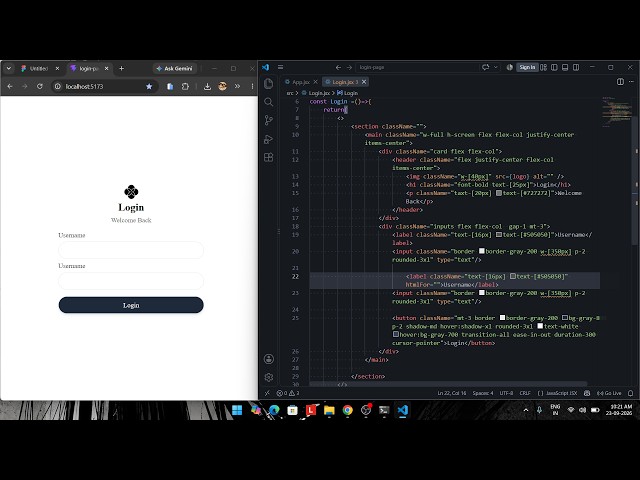Viewport: 640px width, 480px height.
Task: Toggle the bottom panel in VS Code
Action: pyautogui.click(x=565, y=67)
